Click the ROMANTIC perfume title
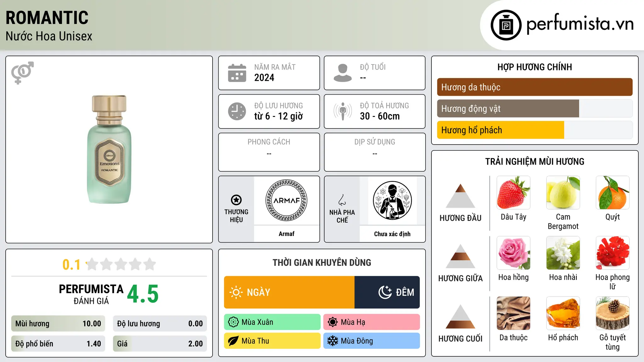Image resolution: width=644 pixels, height=362 pixels. click(x=47, y=18)
